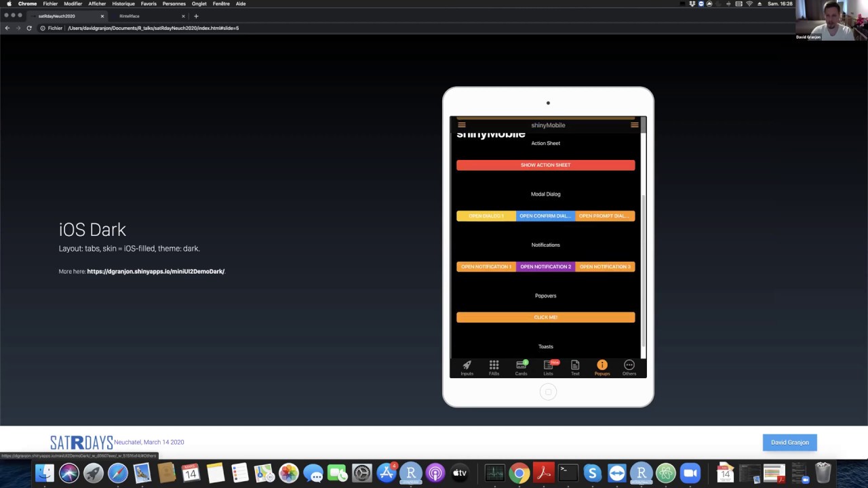Open System Preferences from the Dock
868x488 pixels.
click(361, 472)
